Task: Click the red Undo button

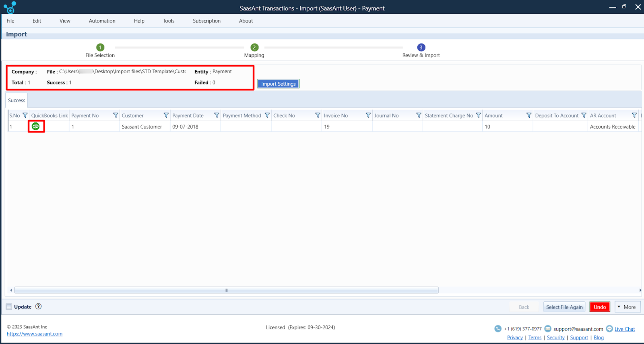Action: coord(600,307)
